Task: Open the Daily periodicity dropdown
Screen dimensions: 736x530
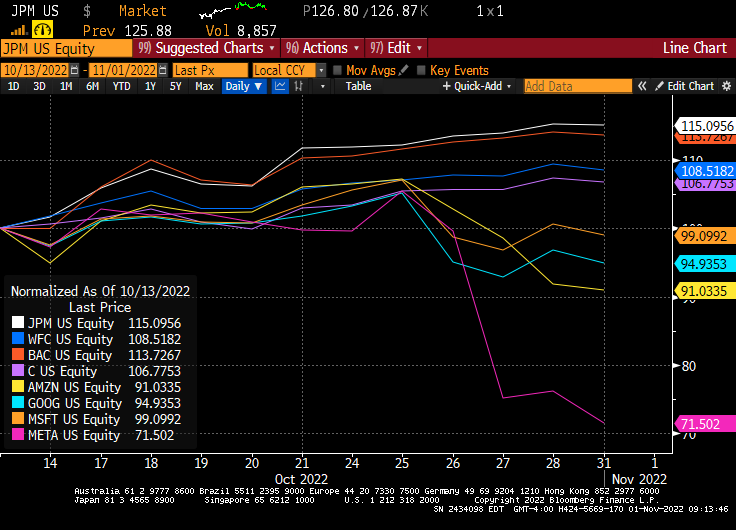Action: 244,86
